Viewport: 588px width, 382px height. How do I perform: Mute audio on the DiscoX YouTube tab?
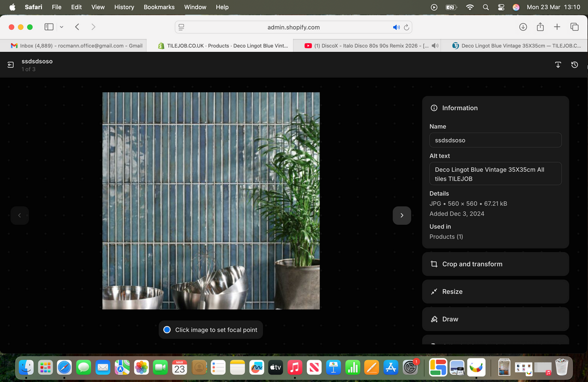tap(435, 46)
